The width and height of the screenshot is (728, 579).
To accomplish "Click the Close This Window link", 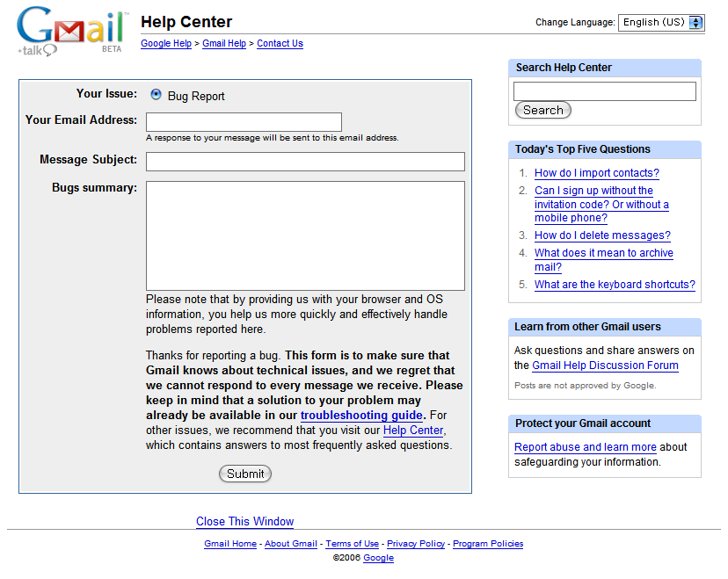I will coord(244,522).
